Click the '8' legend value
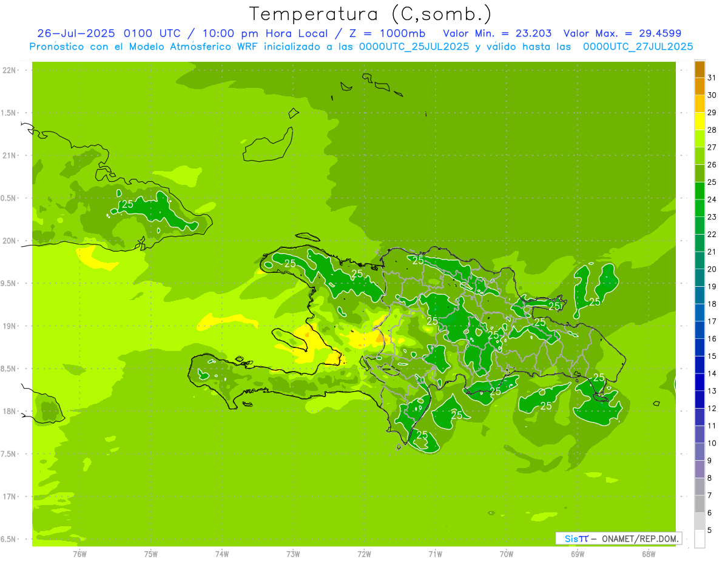This screenshot has height=562, width=728. point(710,478)
